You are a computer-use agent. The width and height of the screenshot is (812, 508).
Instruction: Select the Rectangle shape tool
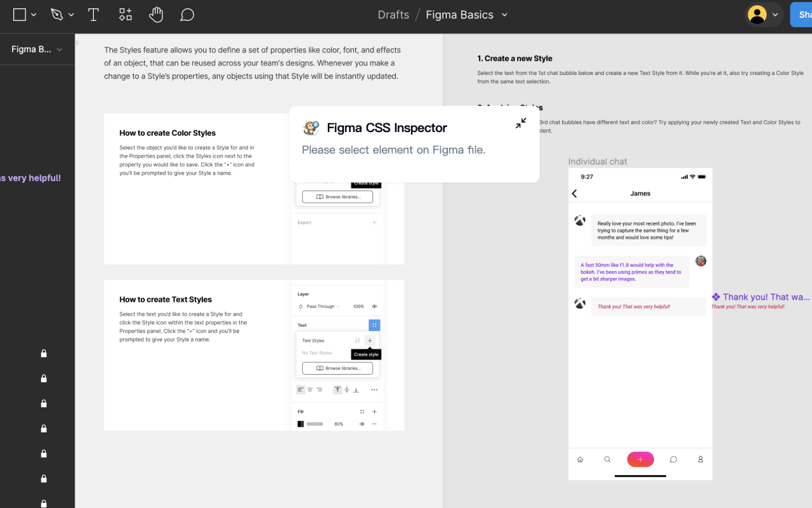point(20,15)
